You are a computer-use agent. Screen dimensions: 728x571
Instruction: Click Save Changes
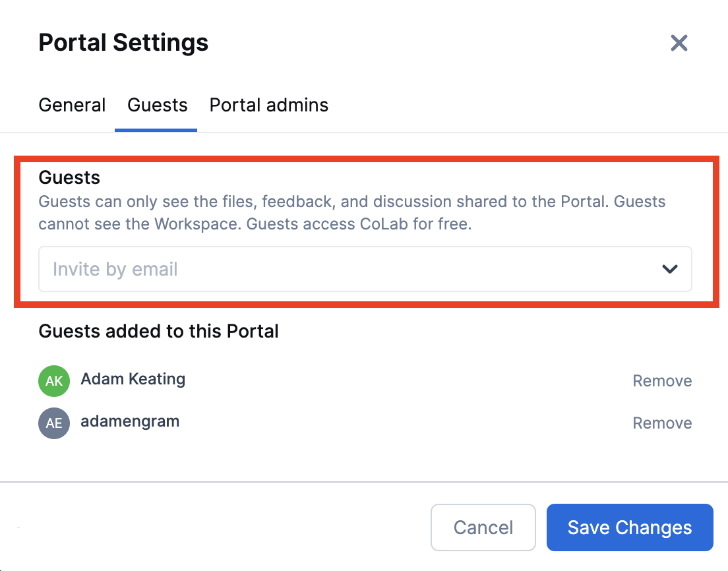pos(629,527)
